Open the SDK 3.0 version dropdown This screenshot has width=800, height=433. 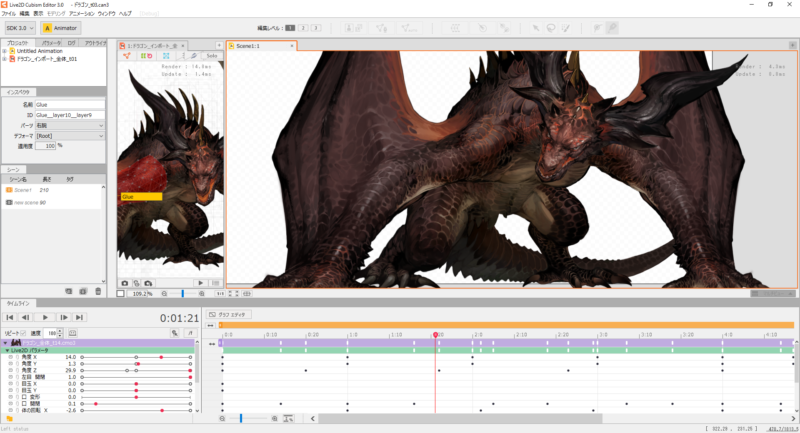[20, 28]
